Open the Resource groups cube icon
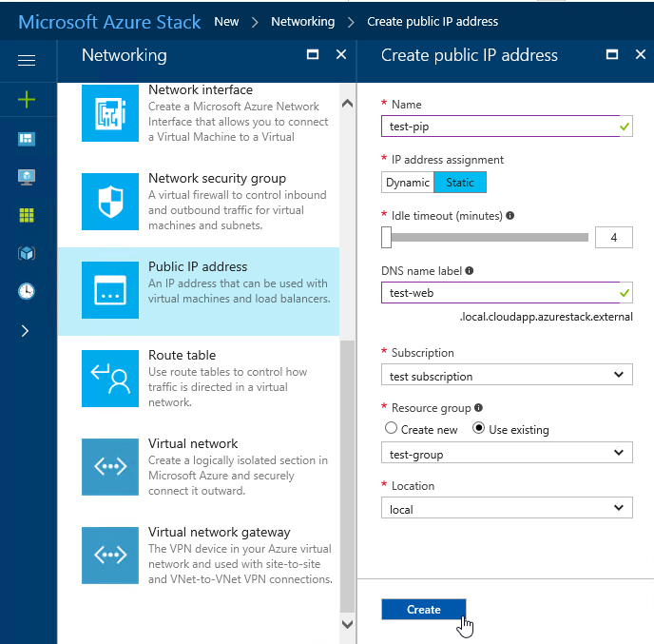 [27, 253]
